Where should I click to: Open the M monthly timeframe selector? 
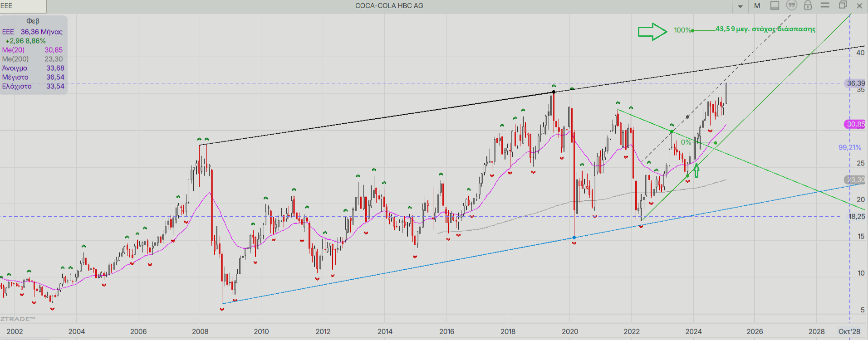click(x=757, y=6)
